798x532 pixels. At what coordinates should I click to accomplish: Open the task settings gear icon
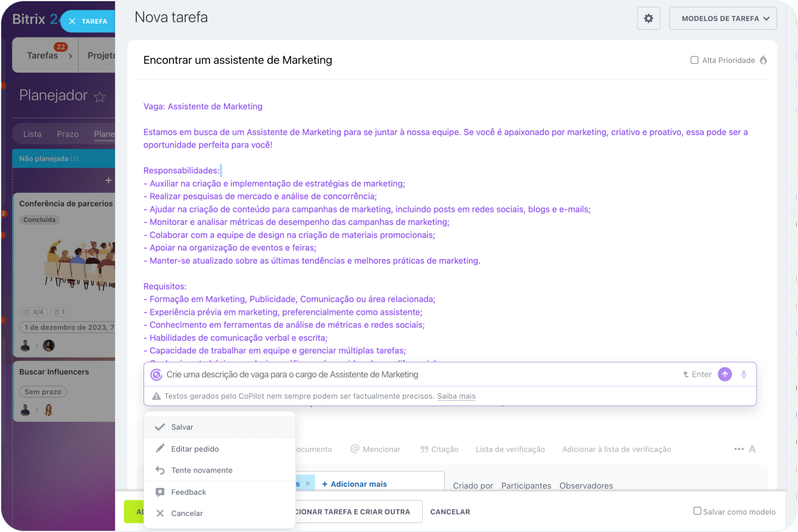pos(649,18)
